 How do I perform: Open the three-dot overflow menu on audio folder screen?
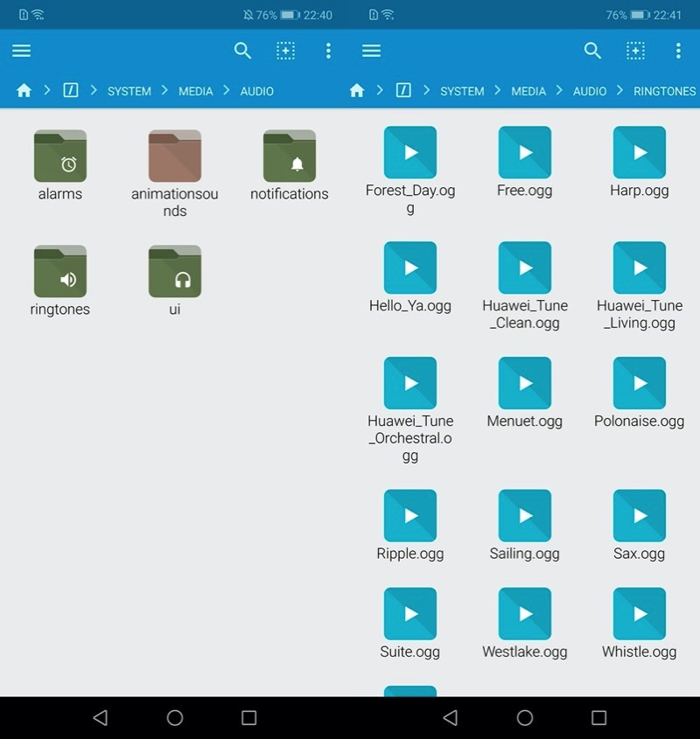[x=328, y=51]
